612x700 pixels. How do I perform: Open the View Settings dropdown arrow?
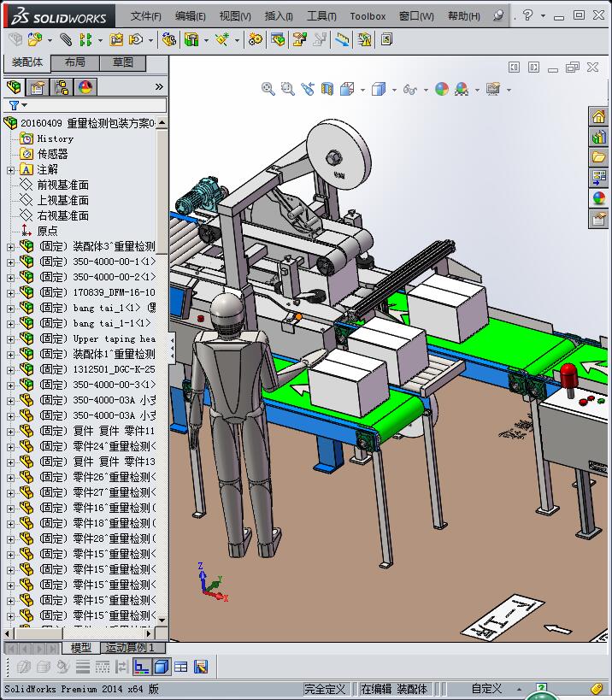[509, 90]
